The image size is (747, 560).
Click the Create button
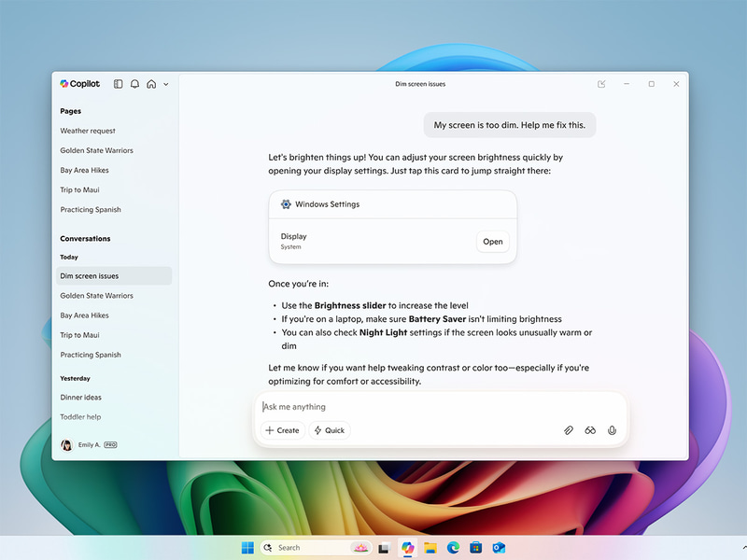pos(283,430)
